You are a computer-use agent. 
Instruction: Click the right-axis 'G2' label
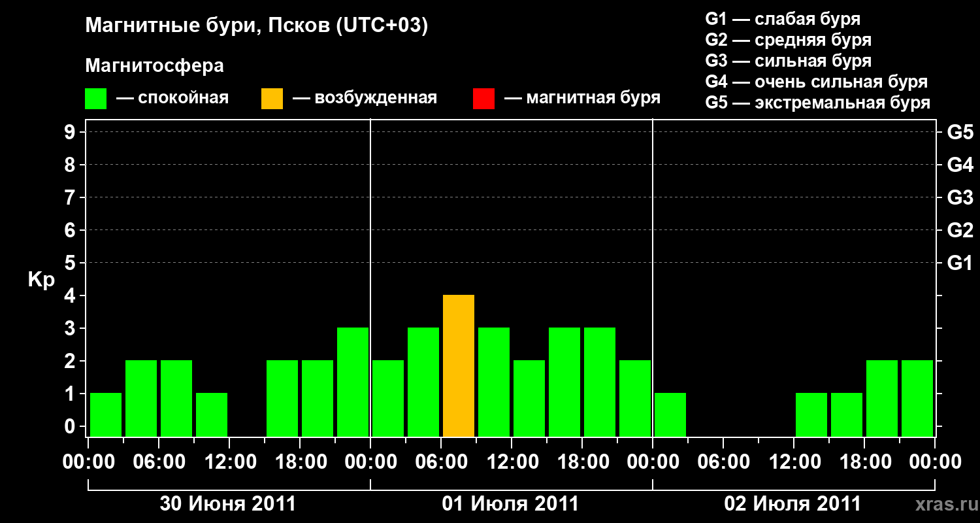click(960, 230)
